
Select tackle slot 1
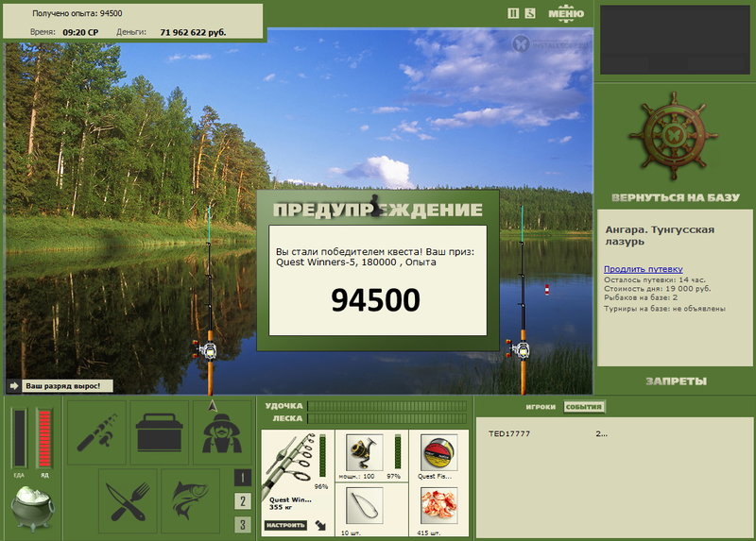pyautogui.click(x=243, y=478)
